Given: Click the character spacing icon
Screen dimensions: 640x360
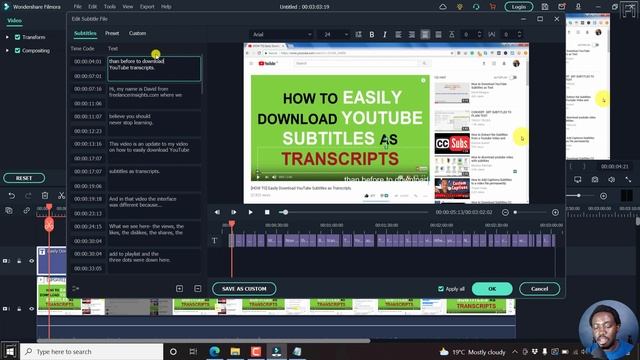Looking at the screenshot, I should pyautogui.click(x=492, y=35).
